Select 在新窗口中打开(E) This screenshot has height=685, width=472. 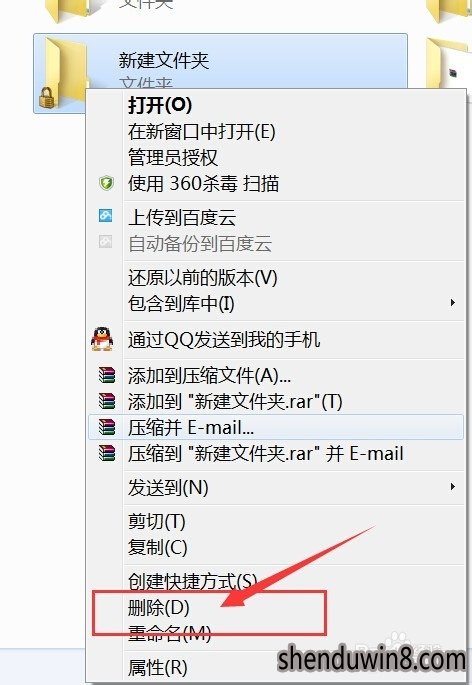tap(201, 131)
